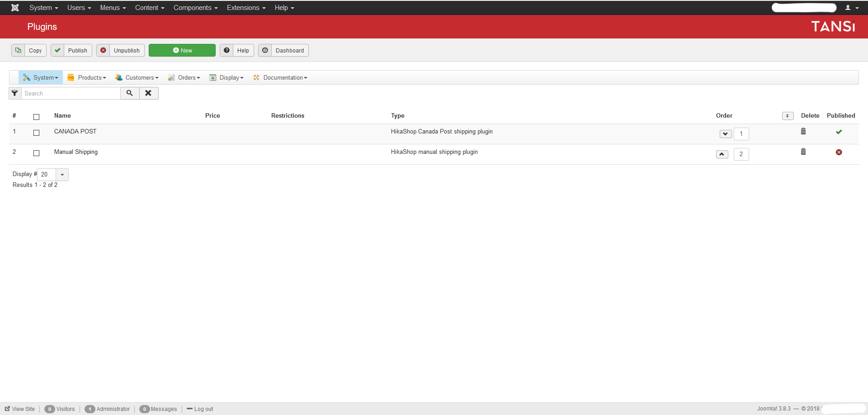Check the CANADA POST row checkbox

click(37, 133)
